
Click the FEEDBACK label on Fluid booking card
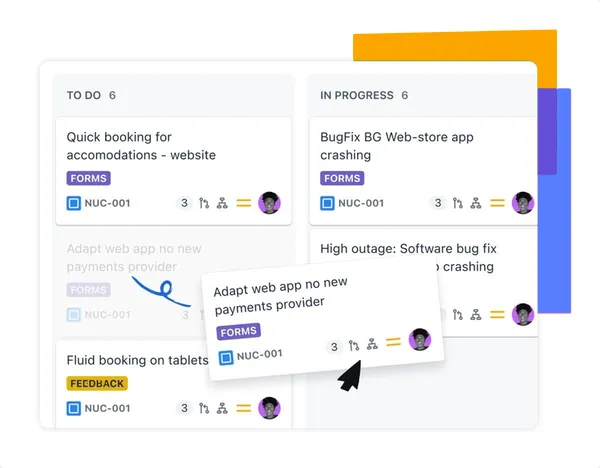coord(97,383)
